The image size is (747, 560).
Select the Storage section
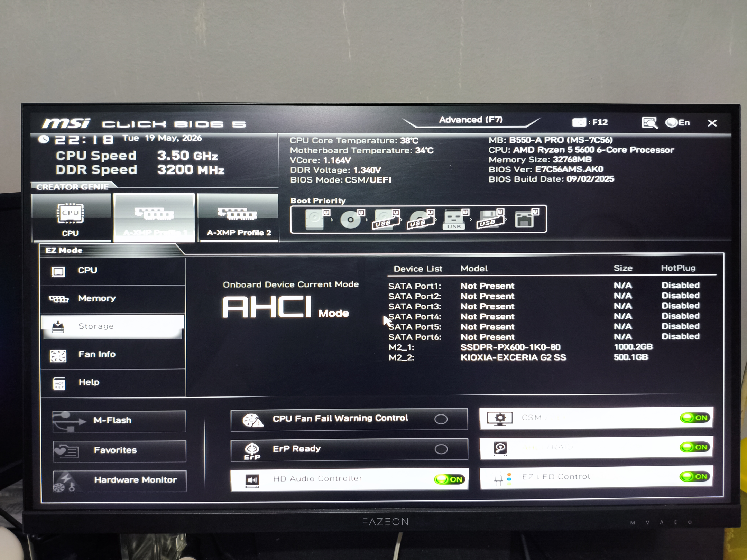(112, 327)
